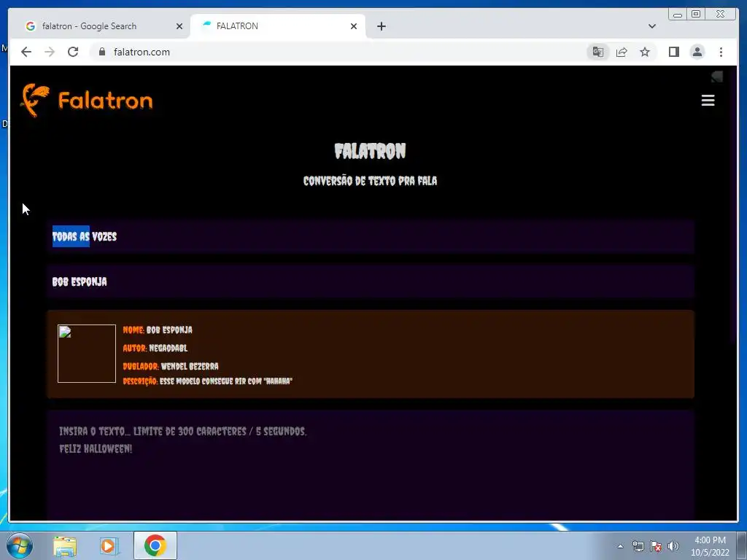Open Windows Explorer from the taskbar
This screenshot has width=747, height=560.
pyautogui.click(x=65, y=546)
